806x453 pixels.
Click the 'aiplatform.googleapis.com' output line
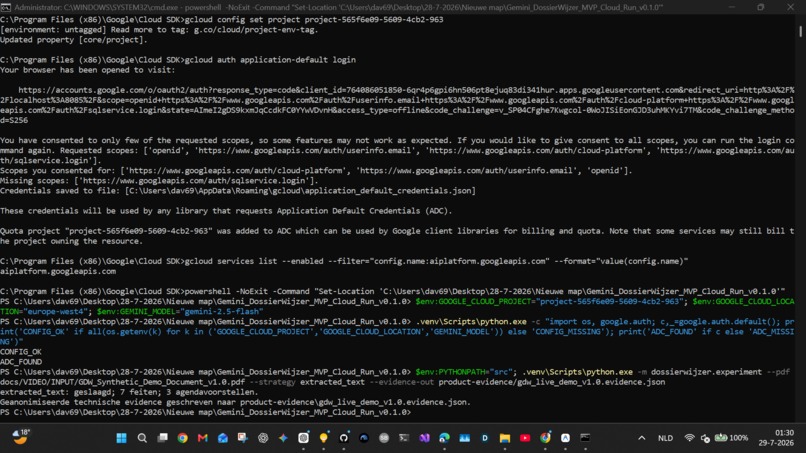tap(58, 271)
